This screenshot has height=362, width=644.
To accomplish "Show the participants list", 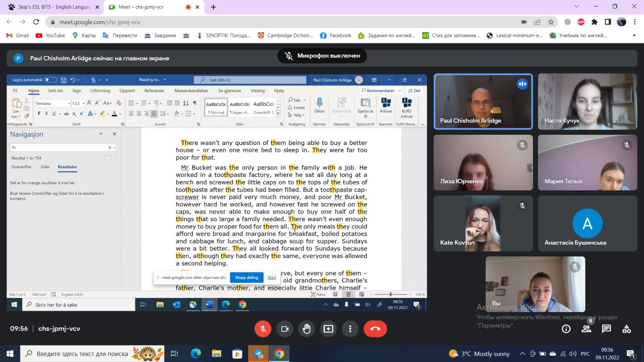I will point(586,329).
